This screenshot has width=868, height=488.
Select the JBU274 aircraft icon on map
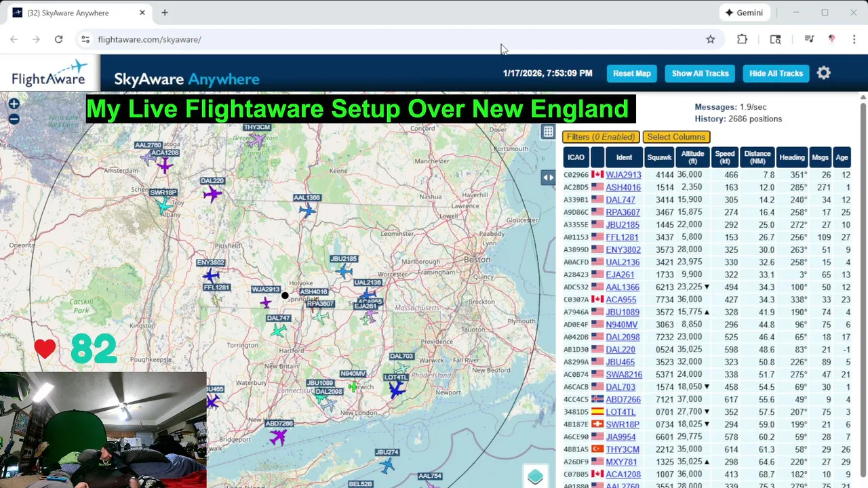387,465
